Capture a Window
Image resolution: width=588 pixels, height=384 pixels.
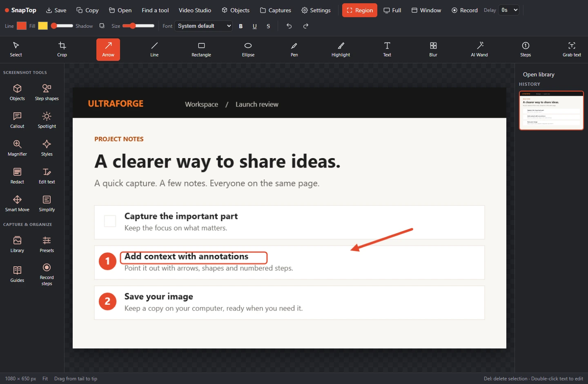click(x=426, y=10)
